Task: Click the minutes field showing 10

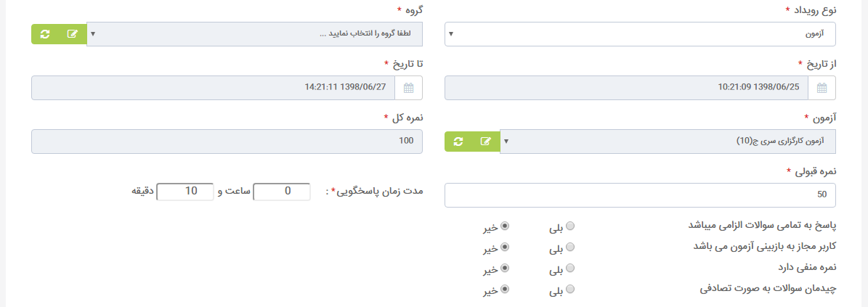Action: [x=185, y=192]
